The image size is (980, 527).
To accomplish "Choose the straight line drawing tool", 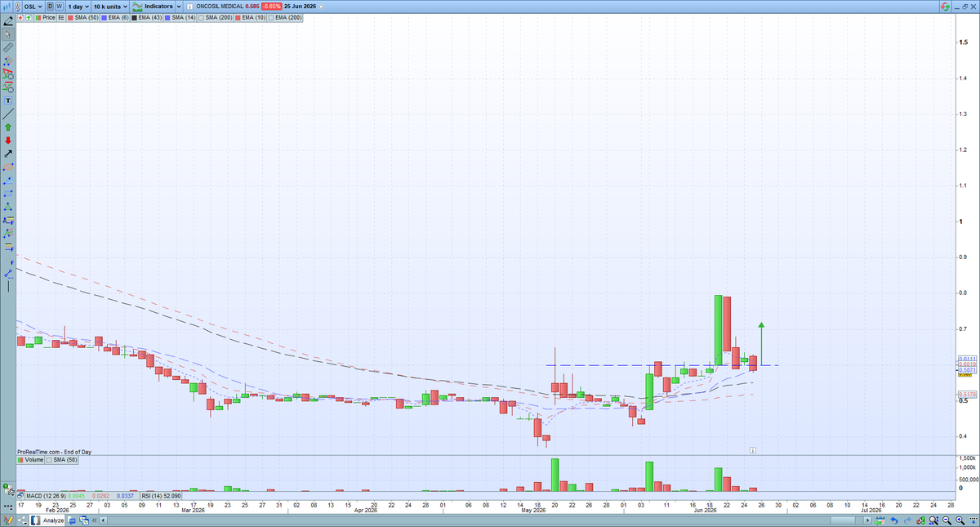I will (x=8, y=114).
